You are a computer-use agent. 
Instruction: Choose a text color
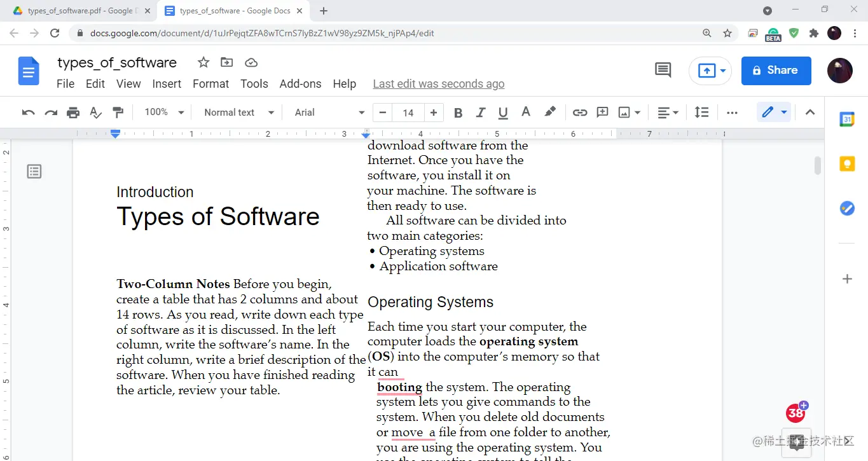pyautogui.click(x=526, y=113)
